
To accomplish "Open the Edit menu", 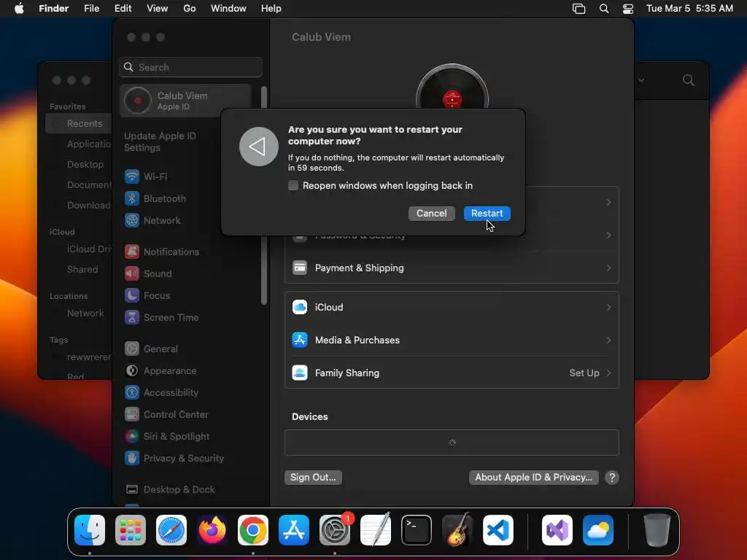I will pos(123,9).
